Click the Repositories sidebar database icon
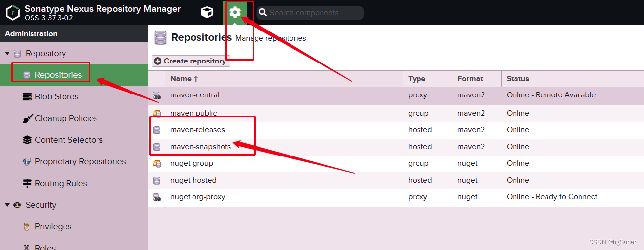 tap(27, 75)
